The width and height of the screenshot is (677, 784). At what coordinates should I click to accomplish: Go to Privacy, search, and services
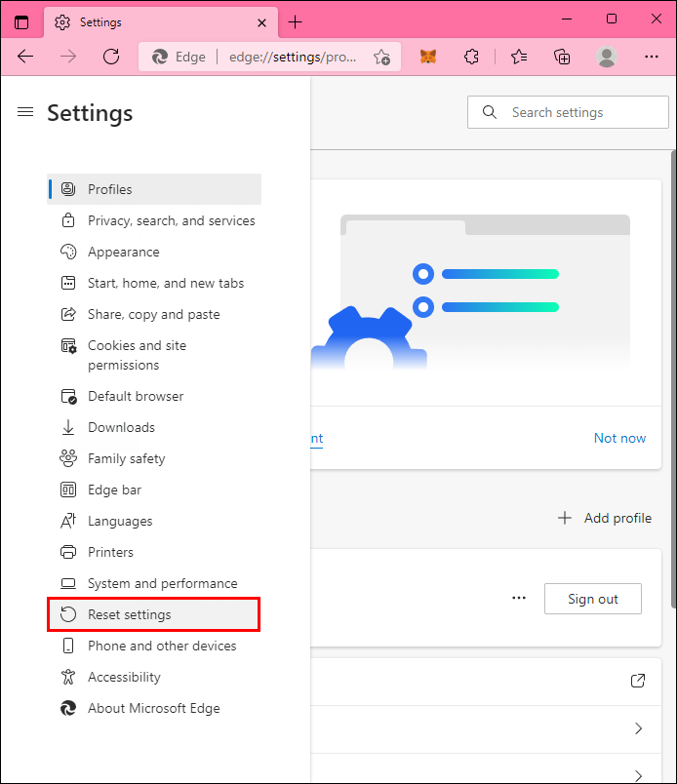click(171, 220)
